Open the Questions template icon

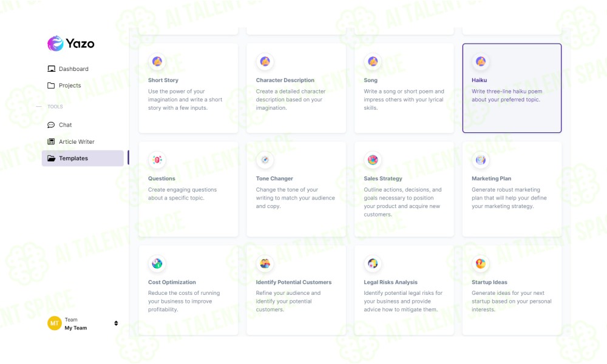point(157,160)
